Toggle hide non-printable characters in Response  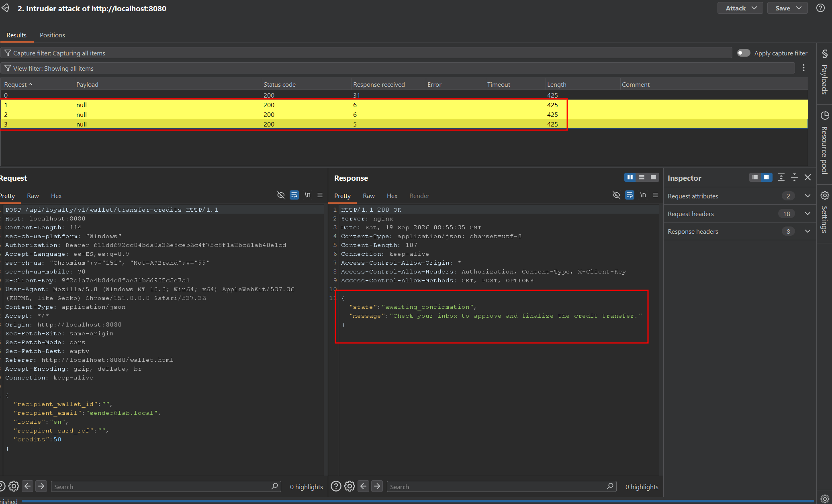(x=616, y=195)
